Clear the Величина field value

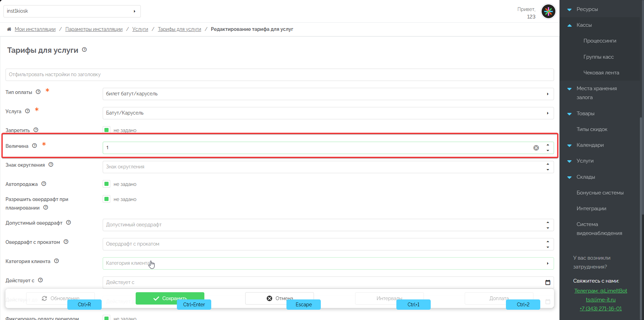point(536,148)
